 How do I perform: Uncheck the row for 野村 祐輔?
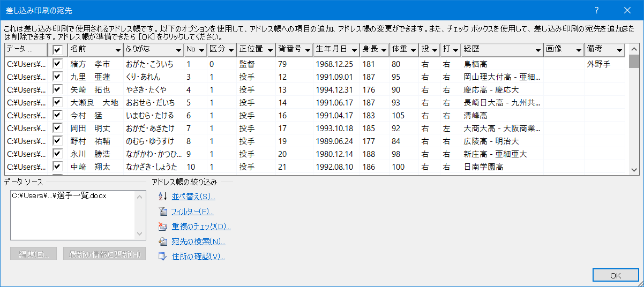click(x=57, y=141)
